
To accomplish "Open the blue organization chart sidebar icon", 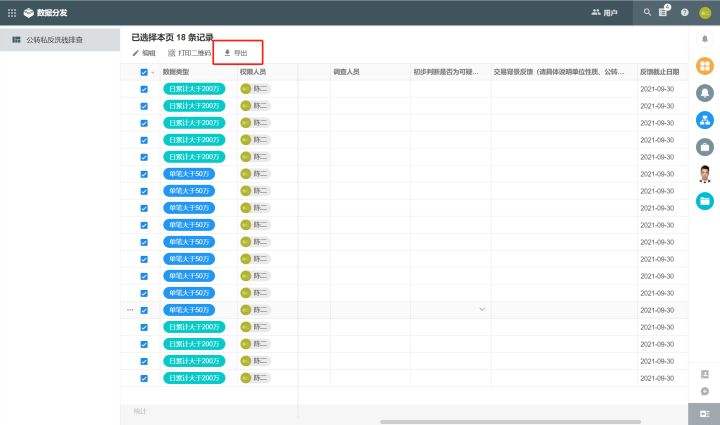I will click(705, 120).
